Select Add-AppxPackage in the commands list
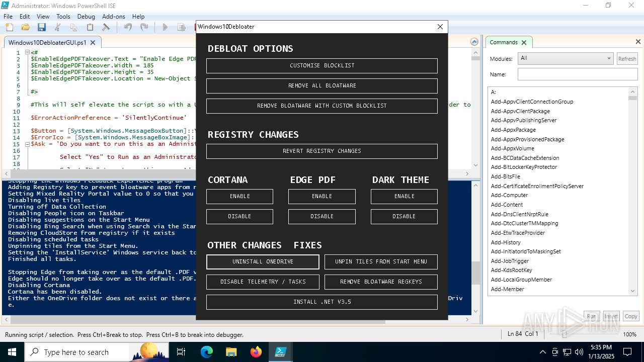This screenshot has height=362, width=644. (x=513, y=130)
